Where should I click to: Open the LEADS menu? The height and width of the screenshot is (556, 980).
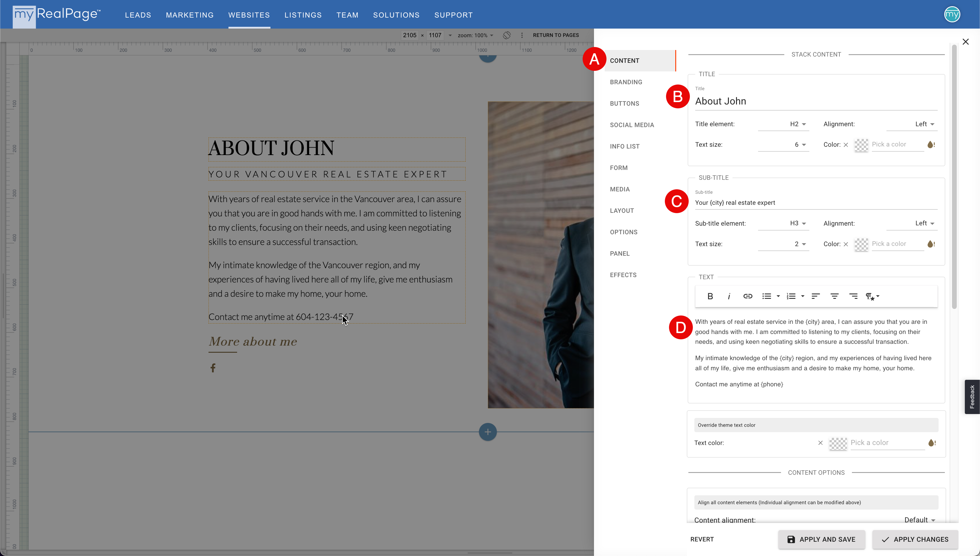[138, 15]
